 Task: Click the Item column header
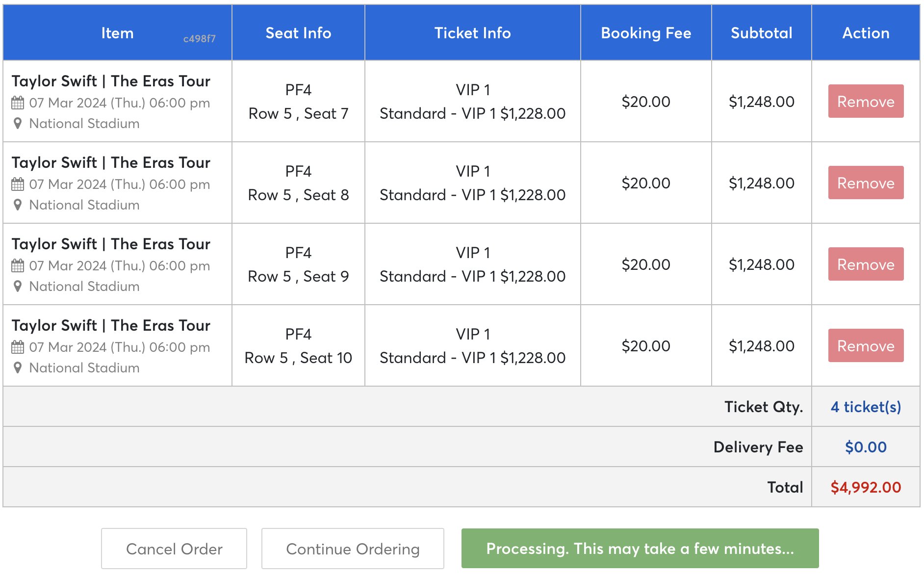[117, 33]
